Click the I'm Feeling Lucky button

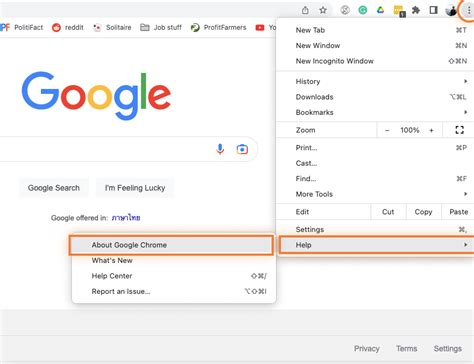(135, 188)
